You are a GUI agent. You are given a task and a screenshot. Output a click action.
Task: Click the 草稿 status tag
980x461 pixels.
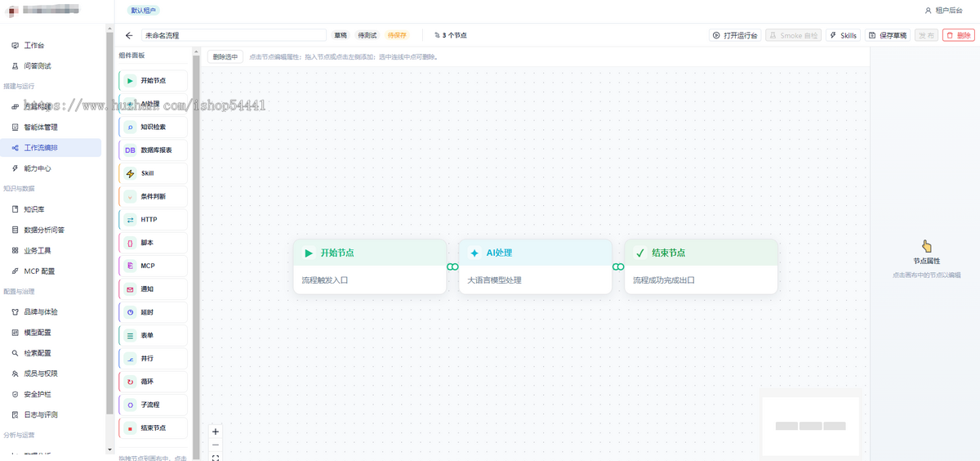click(x=341, y=35)
